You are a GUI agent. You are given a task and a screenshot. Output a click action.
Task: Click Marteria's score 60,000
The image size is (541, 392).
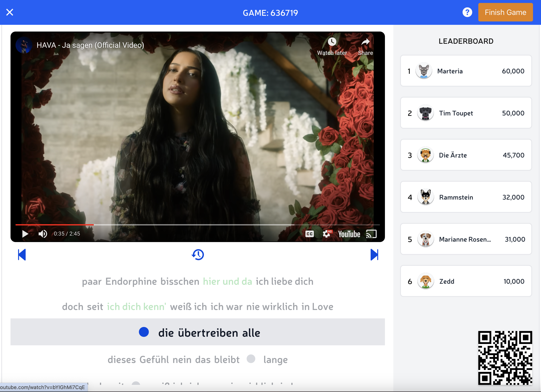point(513,71)
